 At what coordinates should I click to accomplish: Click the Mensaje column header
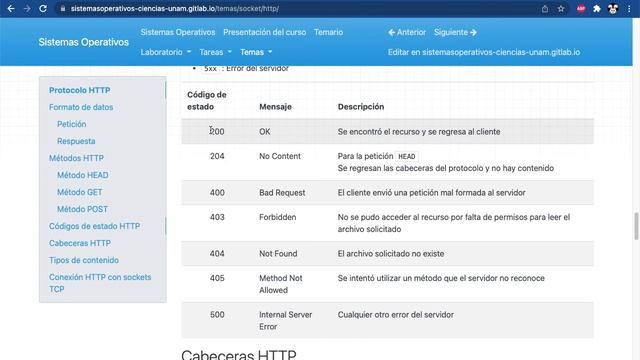pyautogui.click(x=275, y=107)
